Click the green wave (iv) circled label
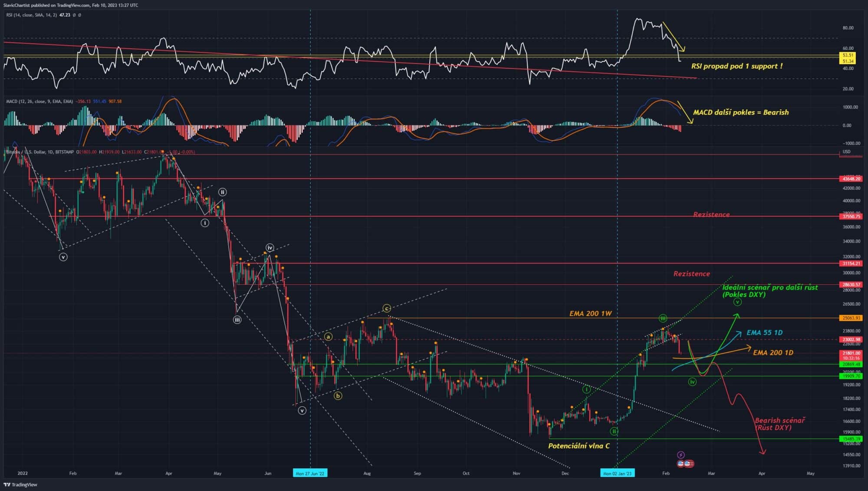 pyautogui.click(x=692, y=382)
